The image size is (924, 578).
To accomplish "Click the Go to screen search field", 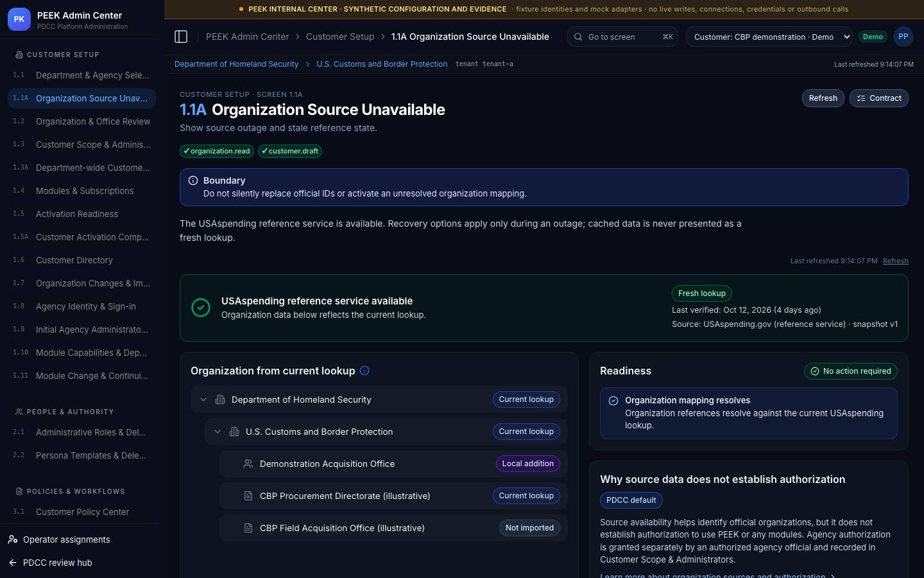I will coord(622,37).
